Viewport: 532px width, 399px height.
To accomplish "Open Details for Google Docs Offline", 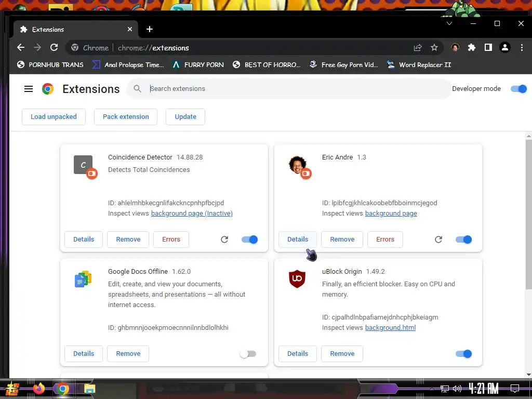I will (x=84, y=354).
